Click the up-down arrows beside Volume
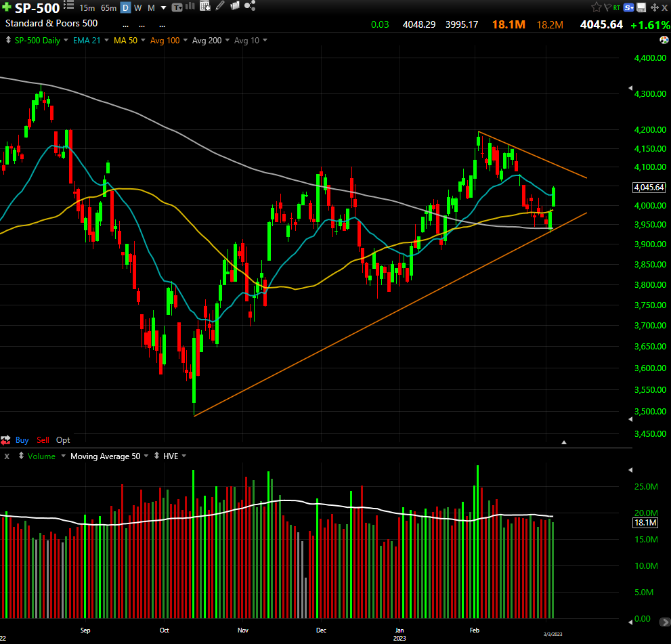The image size is (671, 644). (21, 456)
